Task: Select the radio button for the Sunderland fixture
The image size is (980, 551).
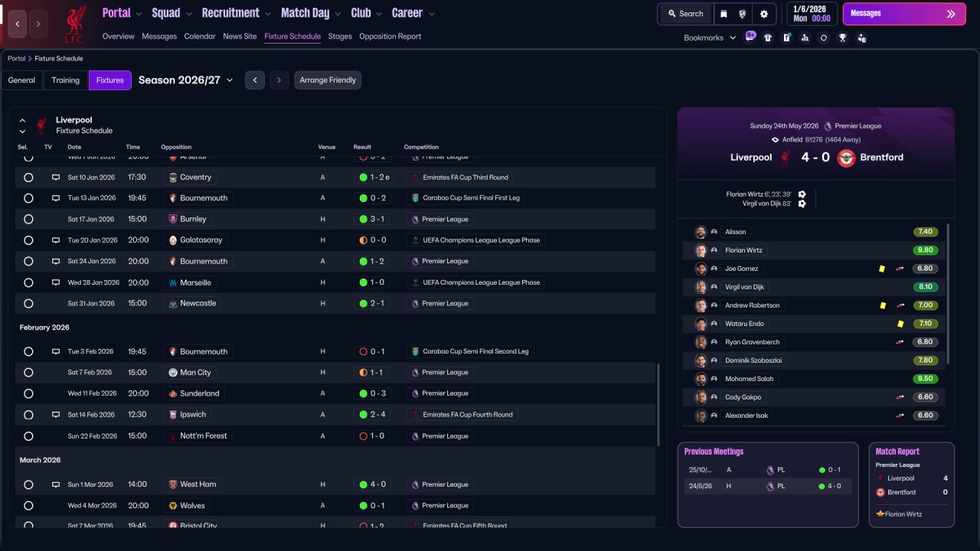Action: [28, 393]
